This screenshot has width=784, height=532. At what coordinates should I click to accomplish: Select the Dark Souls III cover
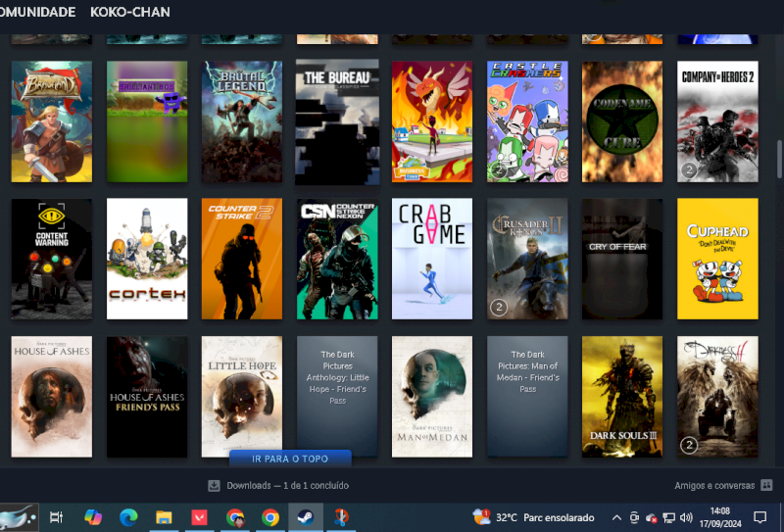[621, 396]
